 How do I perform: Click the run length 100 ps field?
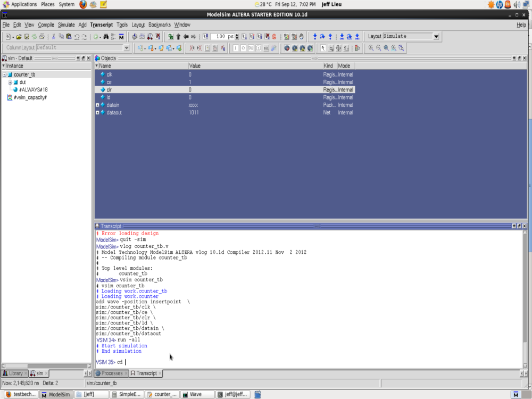click(x=222, y=37)
